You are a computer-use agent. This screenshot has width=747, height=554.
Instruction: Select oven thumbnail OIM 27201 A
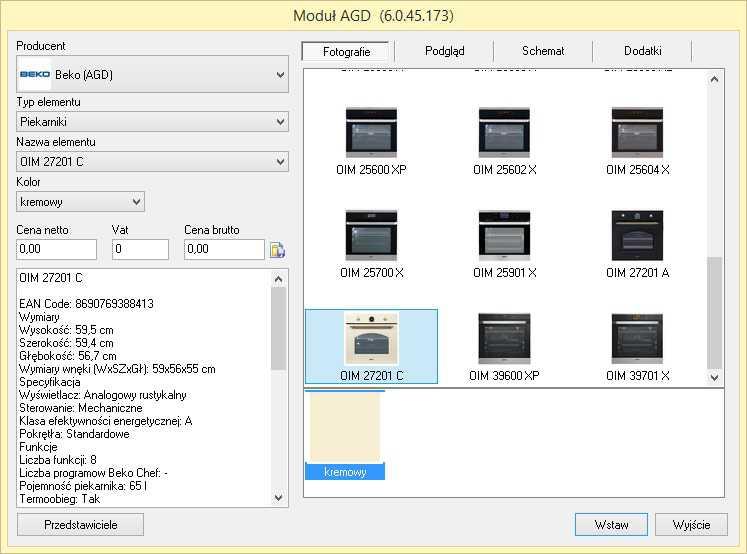click(637, 244)
